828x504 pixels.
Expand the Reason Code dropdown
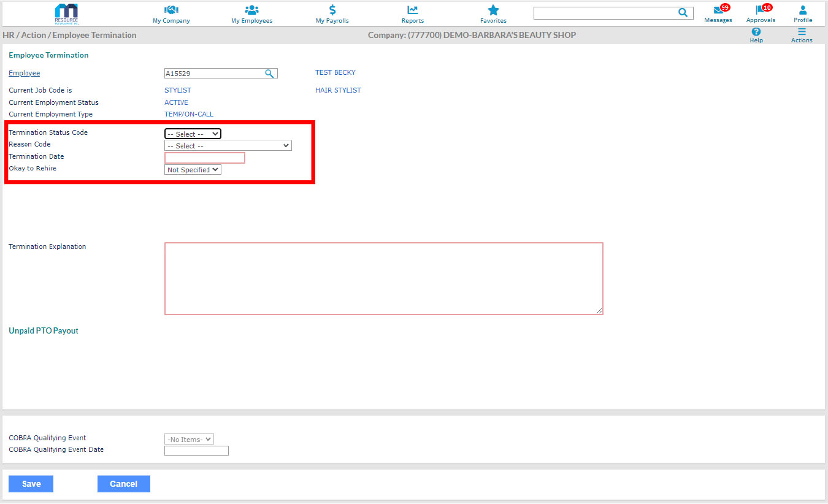[228, 146]
